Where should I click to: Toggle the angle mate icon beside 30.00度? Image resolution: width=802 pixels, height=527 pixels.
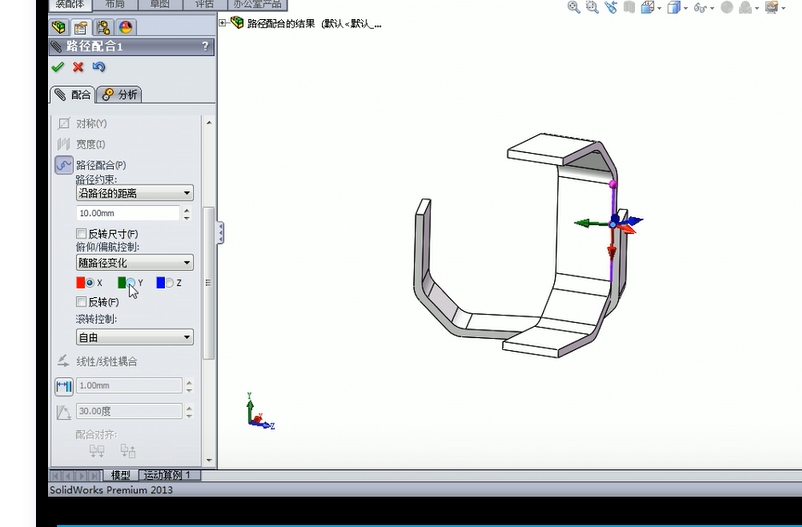(x=64, y=411)
